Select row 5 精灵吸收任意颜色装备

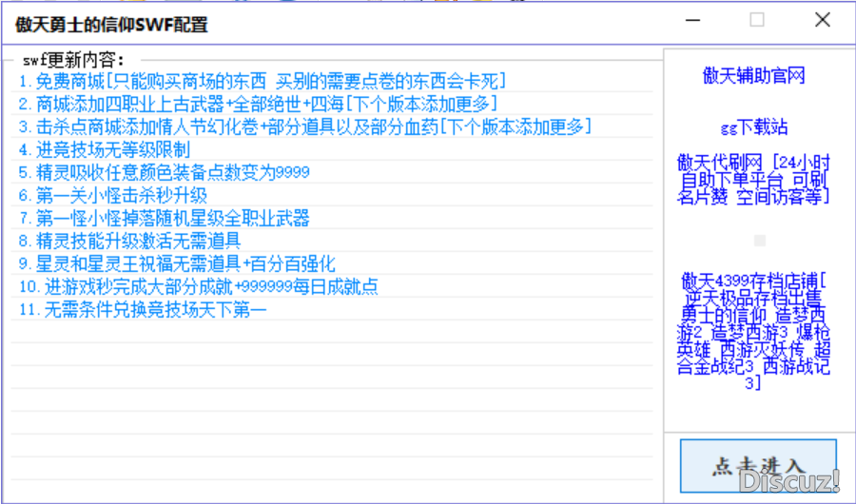point(332,172)
